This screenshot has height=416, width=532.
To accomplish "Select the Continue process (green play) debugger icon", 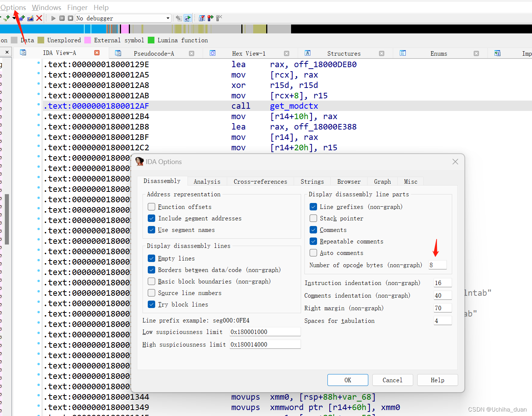I will [53, 18].
